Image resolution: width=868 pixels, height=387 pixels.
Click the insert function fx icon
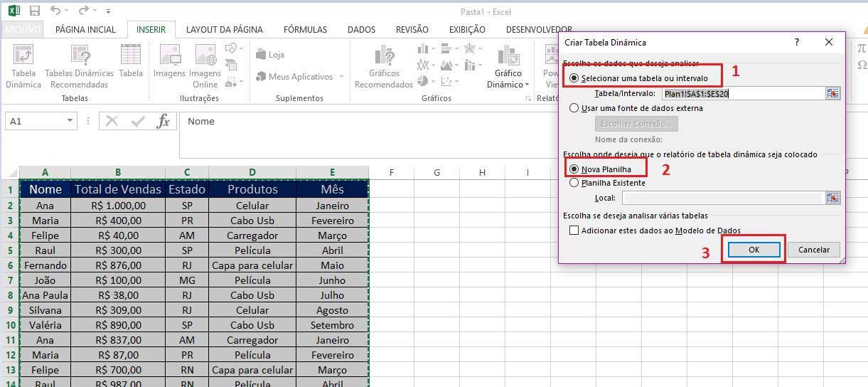point(163,121)
